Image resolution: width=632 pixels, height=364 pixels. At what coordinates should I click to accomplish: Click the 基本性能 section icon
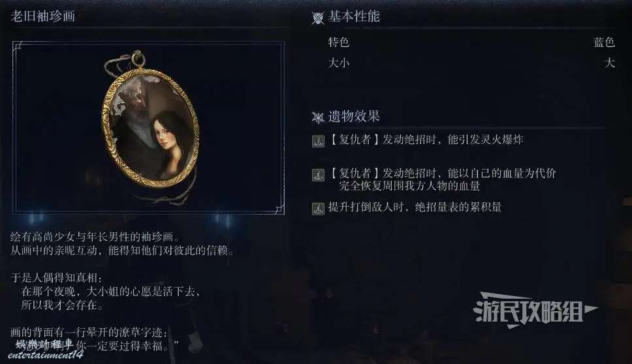coord(317,18)
